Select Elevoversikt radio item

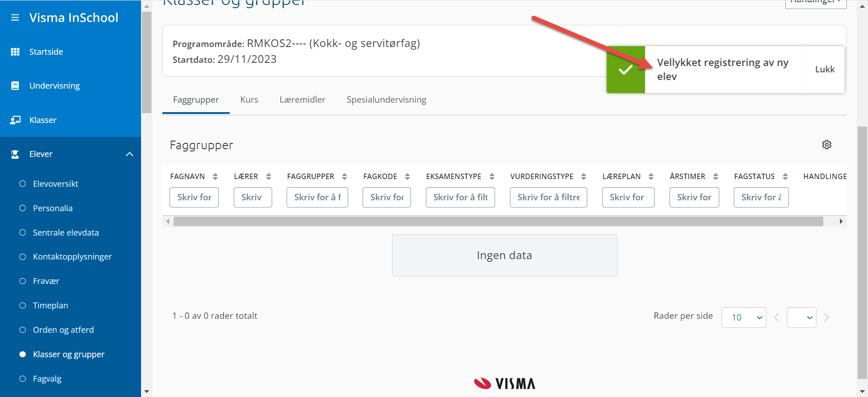tap(23, 184)
